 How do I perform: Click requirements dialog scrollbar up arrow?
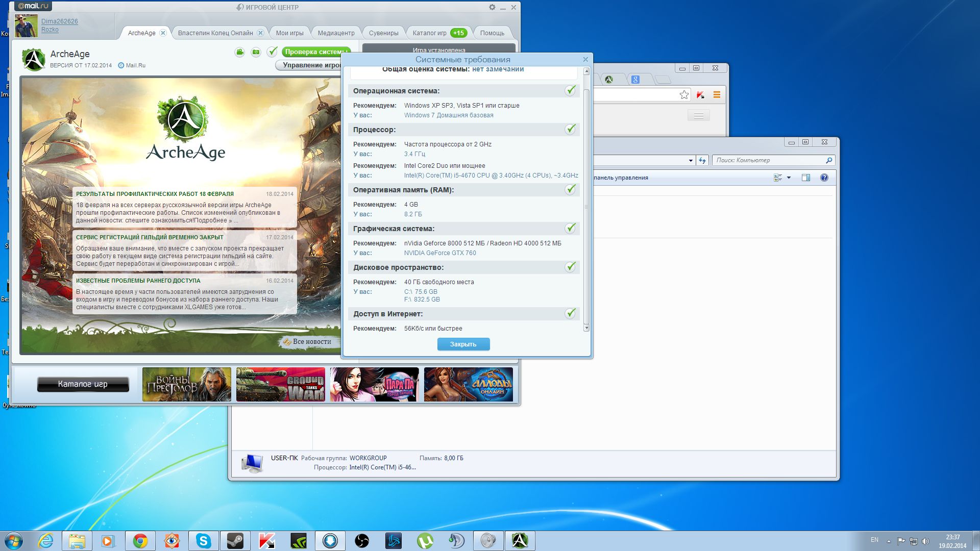586,71
